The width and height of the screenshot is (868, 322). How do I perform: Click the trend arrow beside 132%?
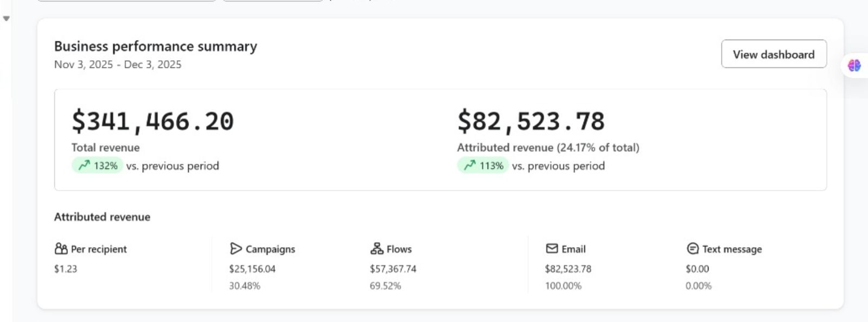coord(84,165)
